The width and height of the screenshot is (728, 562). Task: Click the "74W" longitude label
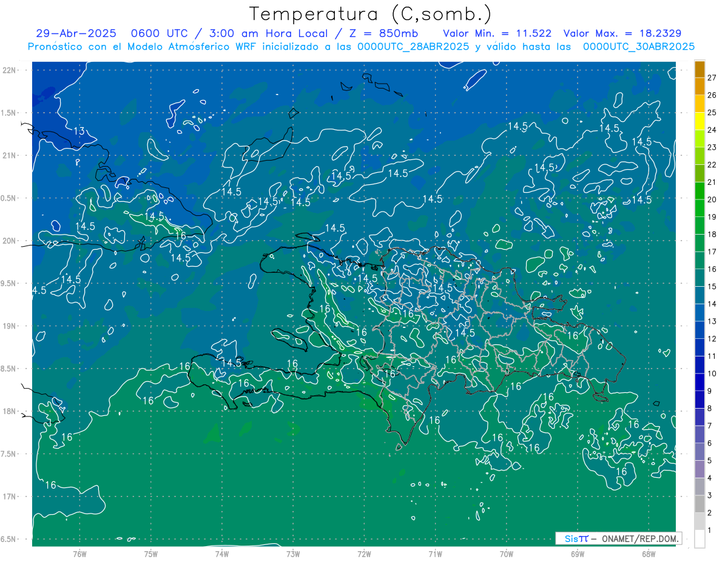tap(221, 554)
